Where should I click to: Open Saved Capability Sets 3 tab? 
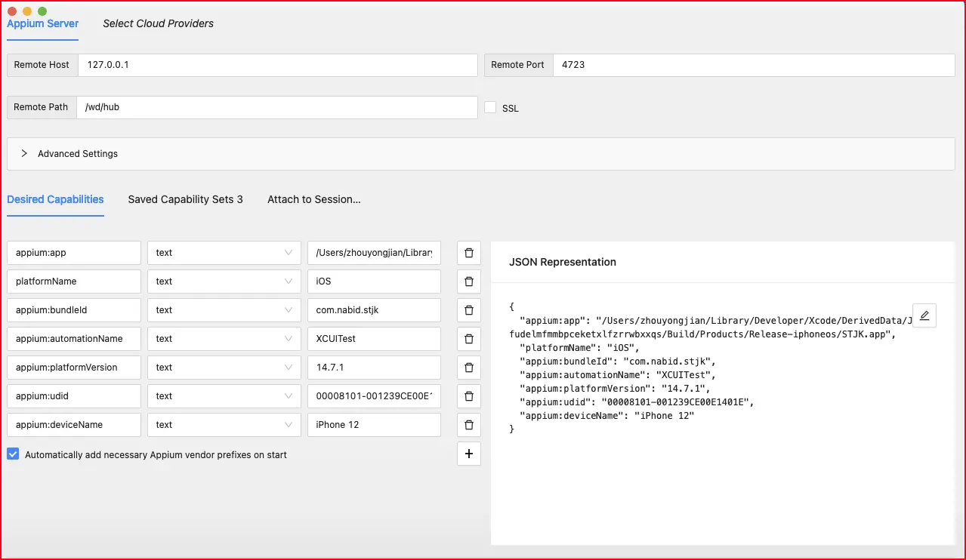[x=185, y=199]
